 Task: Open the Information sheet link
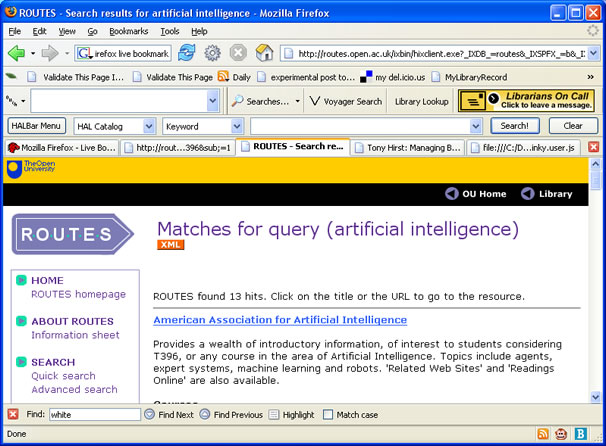coord(75,335)
